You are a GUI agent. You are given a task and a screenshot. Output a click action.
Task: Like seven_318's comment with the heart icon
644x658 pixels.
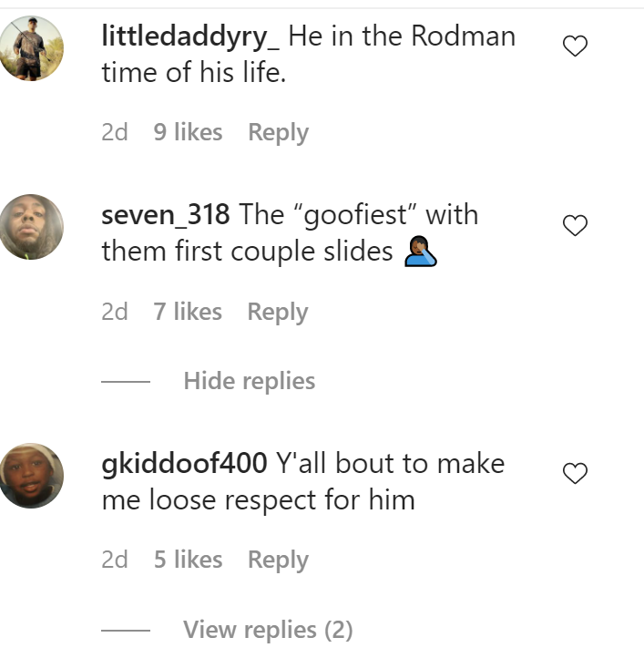coord(575,225)
